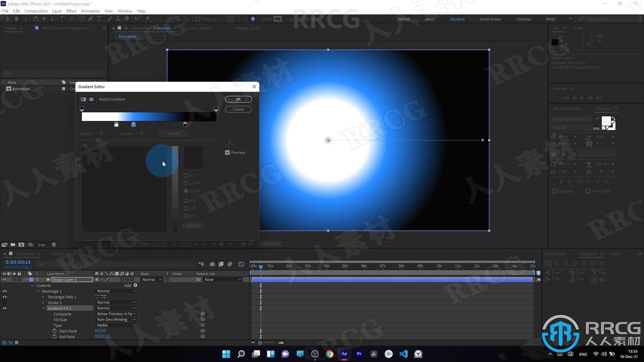Click Start Point stopwatch keyframe icon
This screenshot has height=362, width=644.
55,331
